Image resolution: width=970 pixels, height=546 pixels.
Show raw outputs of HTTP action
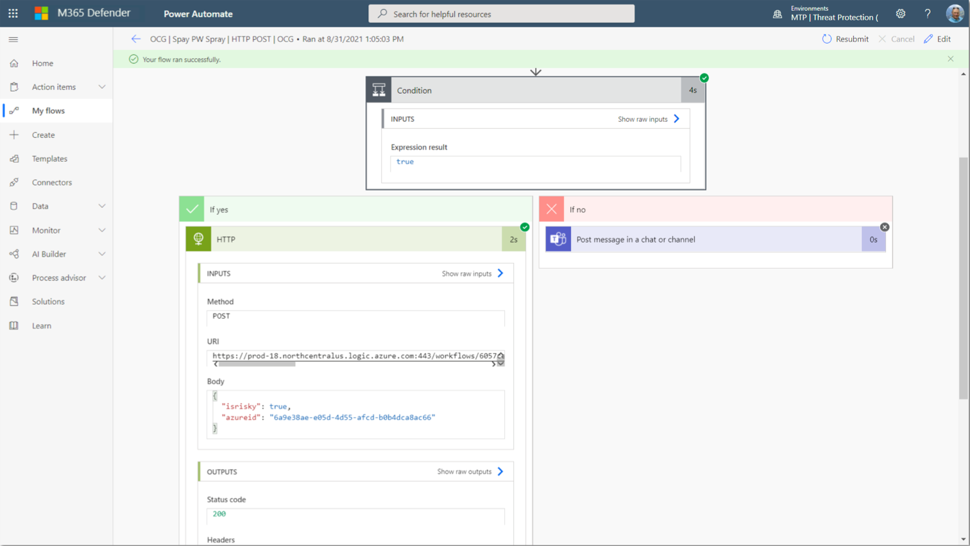(470, 471)
